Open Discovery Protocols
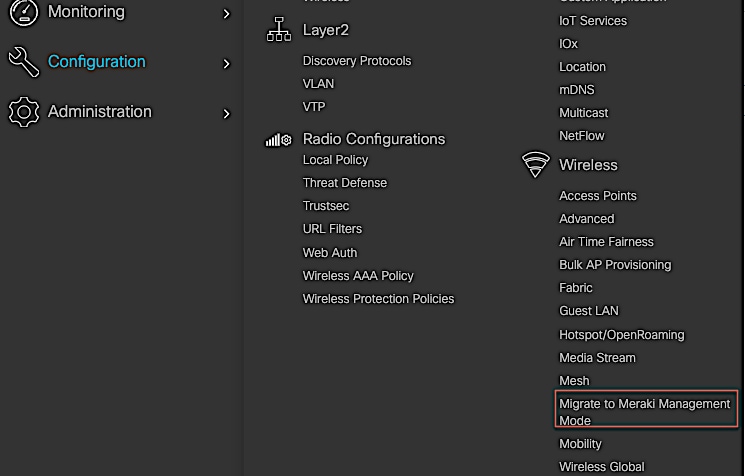The height and width of the screenshot is (476, 745). 357,61
